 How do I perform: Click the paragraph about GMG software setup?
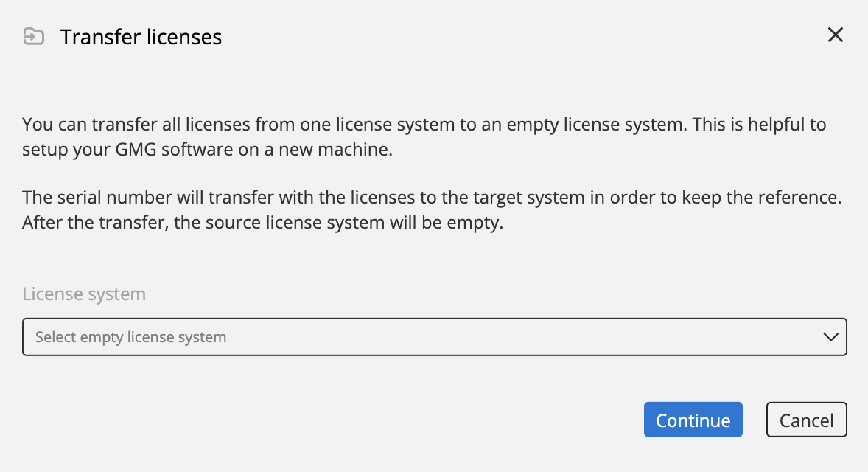pyautogui.click(x=424, y=136)
